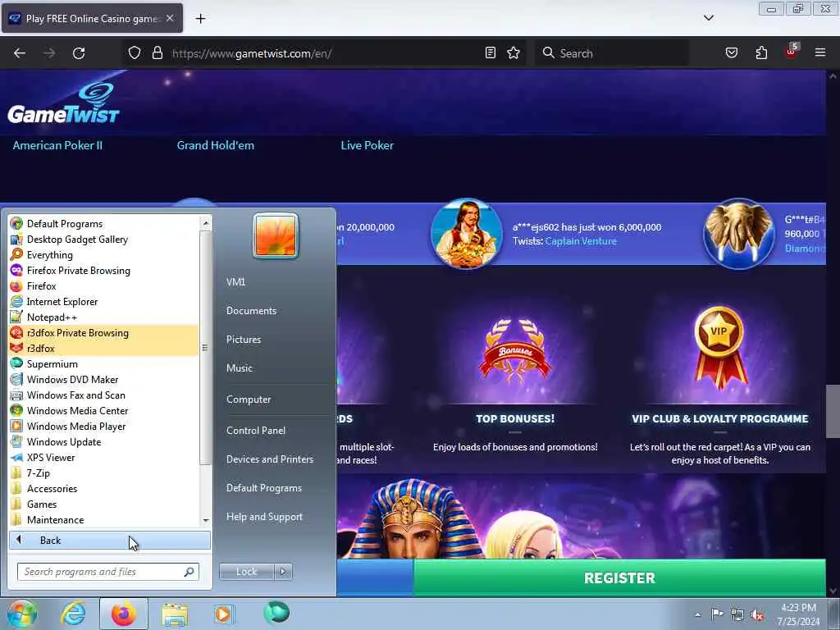The height and width of the screenshot is (630, 840).
Task: Open Firefox hamburger application menu
Action: click(820, 52)
